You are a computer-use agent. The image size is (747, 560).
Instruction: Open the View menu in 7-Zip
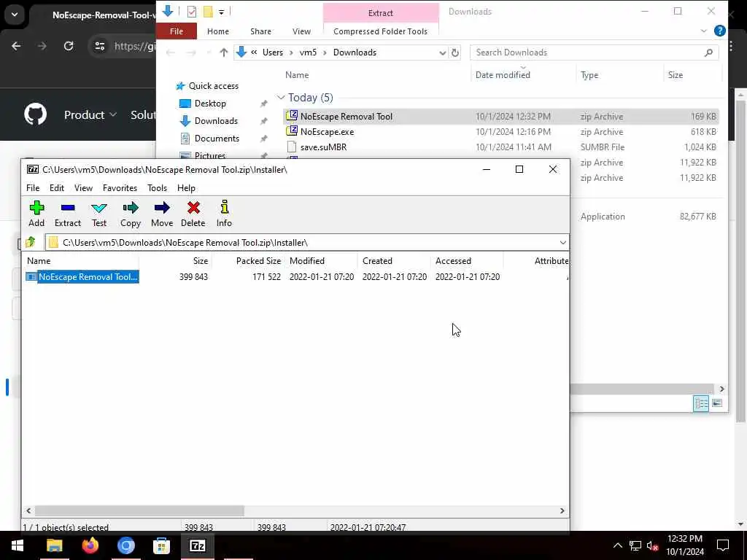click(83, 188)
